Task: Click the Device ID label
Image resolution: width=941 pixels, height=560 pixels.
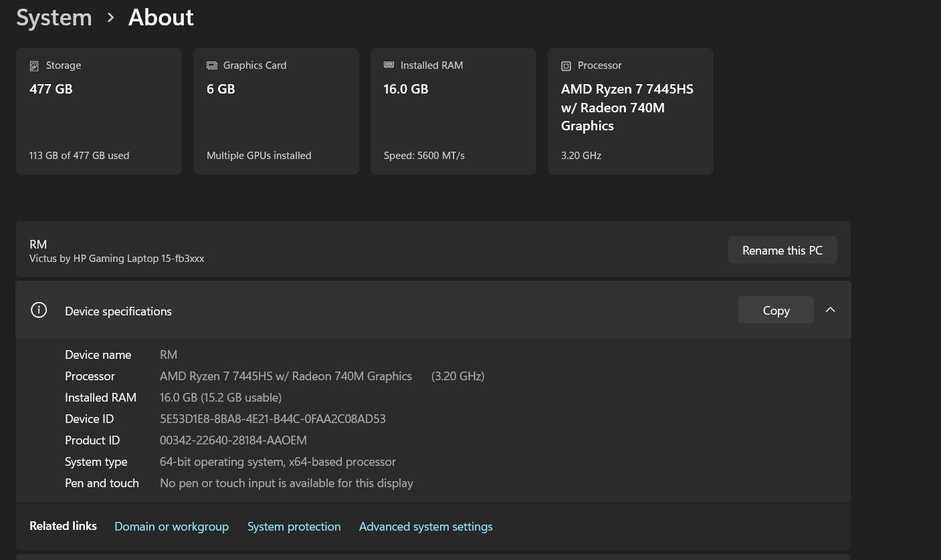Action: click(90, 419)
